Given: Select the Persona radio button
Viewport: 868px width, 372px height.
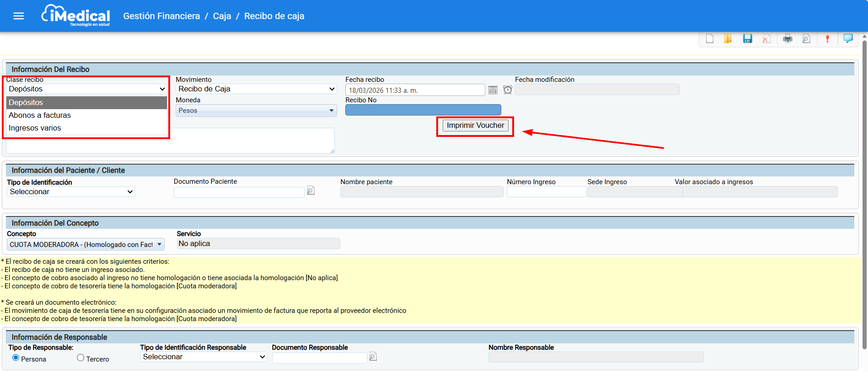Looking at the screenshot, I should point(16,358).
